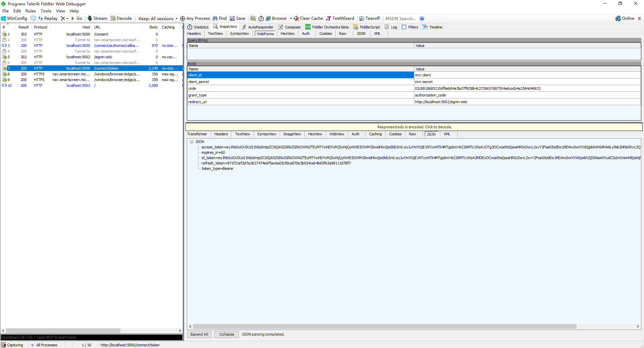Open the Log tab
Screen dimensions: 644x348
pyautogui.click(x=391, y=27)
